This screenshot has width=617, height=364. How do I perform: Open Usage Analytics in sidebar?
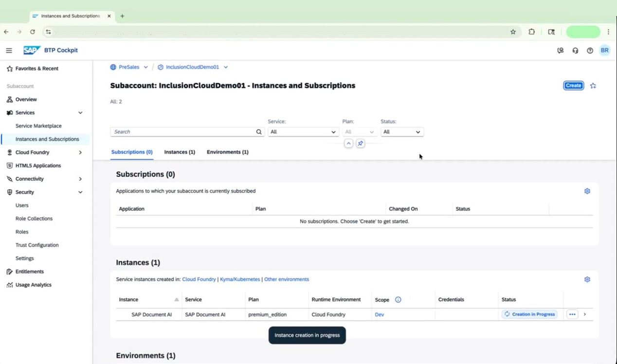coord(33,285)
